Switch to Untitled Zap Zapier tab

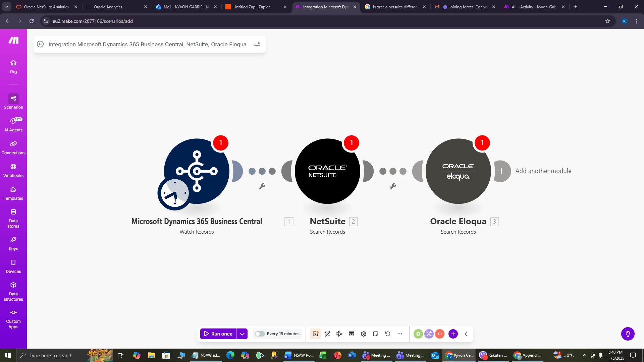pos(252,7)
